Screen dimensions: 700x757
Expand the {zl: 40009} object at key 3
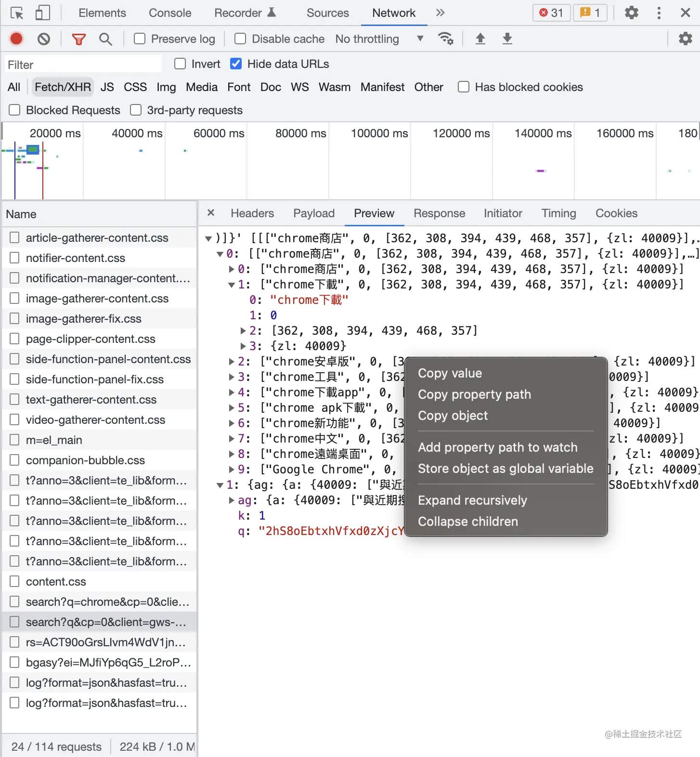(243, 346)
